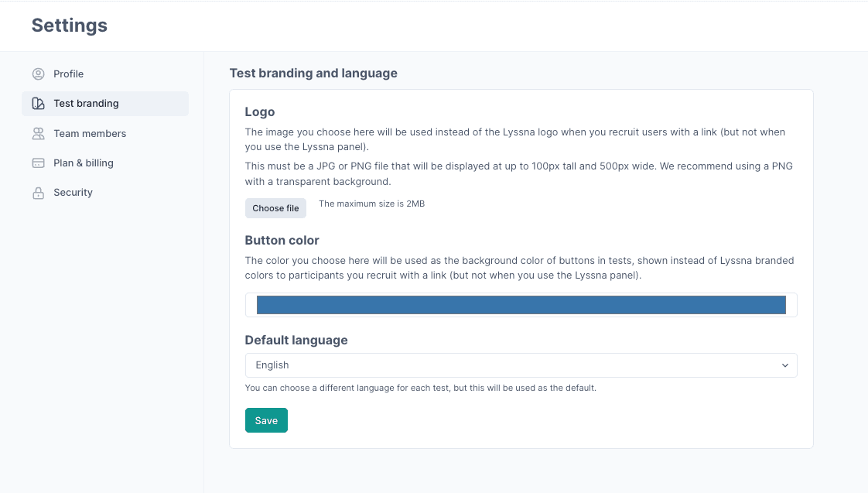
Task: Click the 'maximum size is 2MB' hint text
Action: 371,204
